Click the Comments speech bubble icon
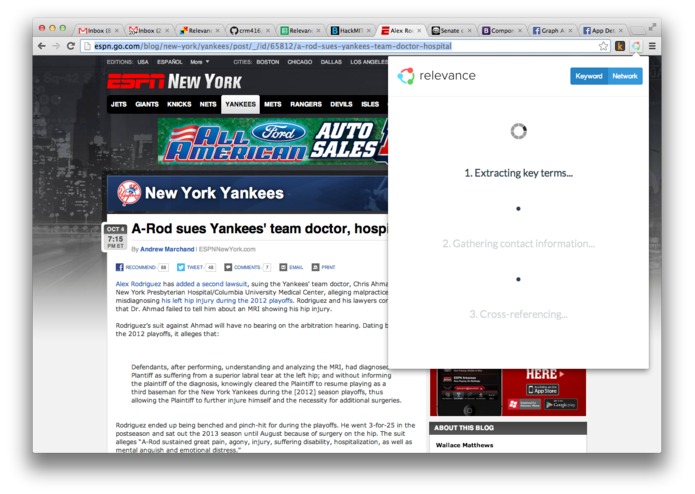The height and width of the screenshot is (494, 695). 228,267
